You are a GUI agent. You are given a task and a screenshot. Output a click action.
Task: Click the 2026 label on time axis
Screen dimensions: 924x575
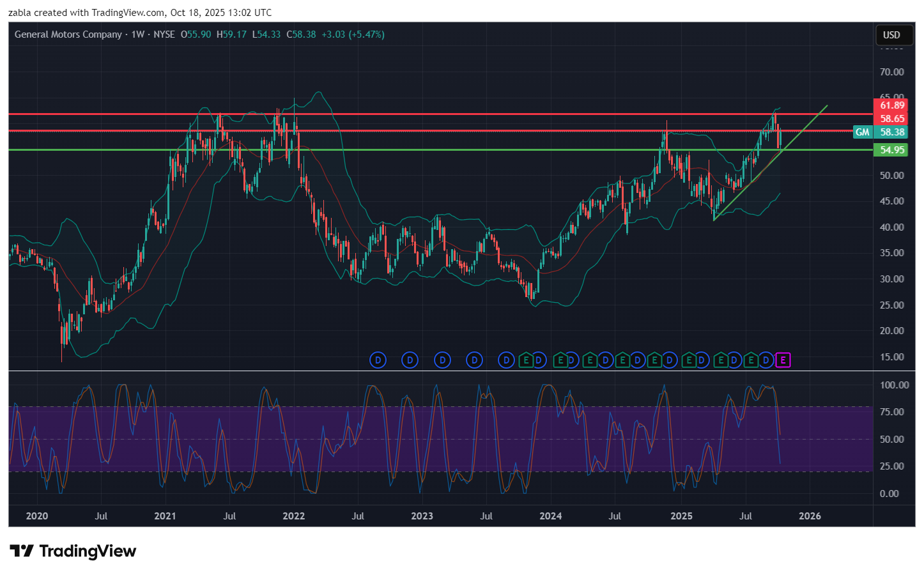click(810, 516)
